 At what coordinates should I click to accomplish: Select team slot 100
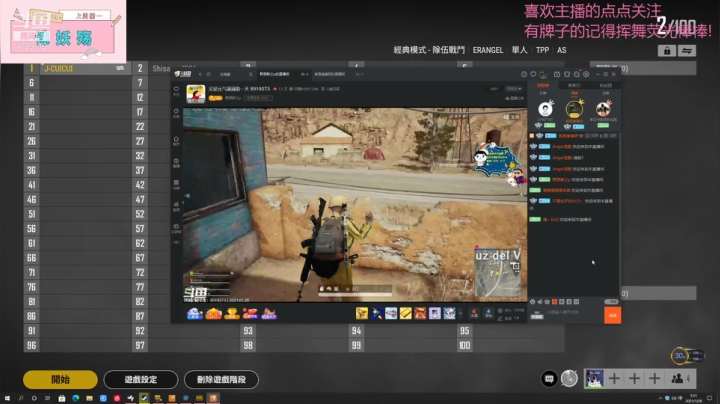pyautogui.click(x=511, y=345)
